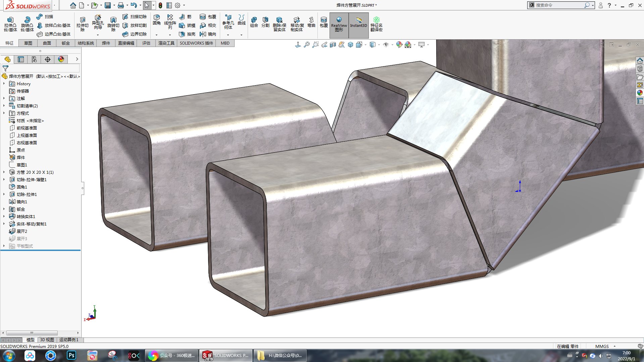Open the PropertyManager tab icon
The image size is (644, 362).
[21, 59]
